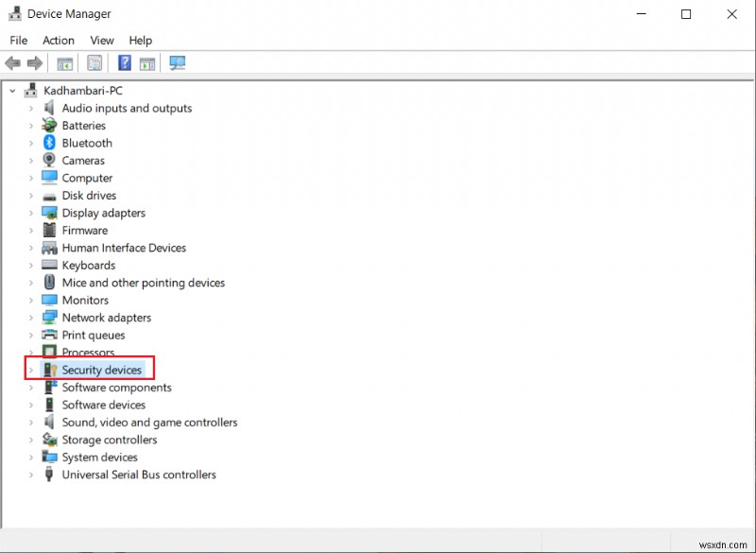
Task: Click the Network adapters icon
Action: point(49,318)
